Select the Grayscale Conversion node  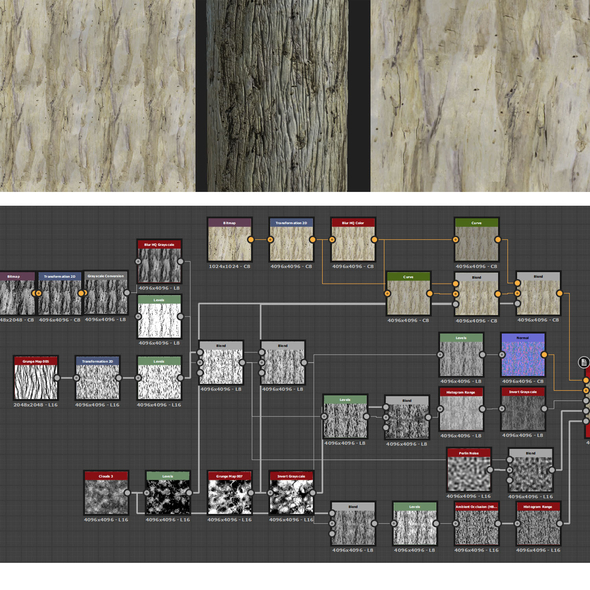(x=106, y=293)
